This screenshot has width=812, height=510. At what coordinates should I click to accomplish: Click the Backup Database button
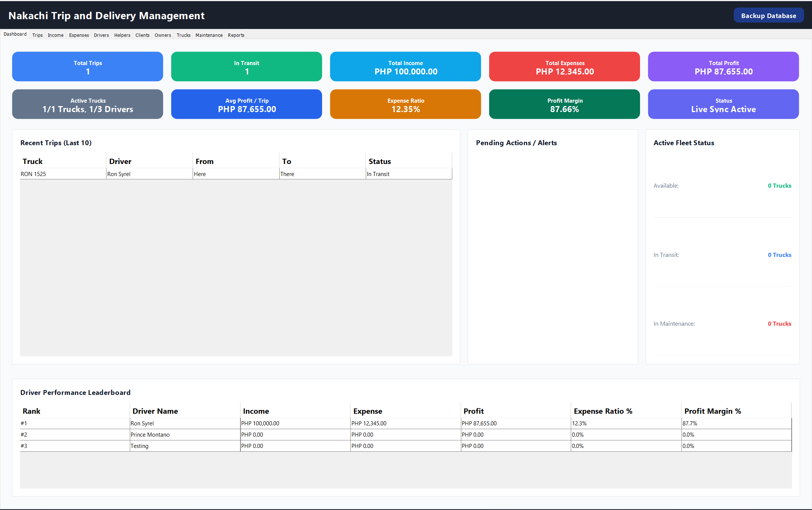coord(768,15)
